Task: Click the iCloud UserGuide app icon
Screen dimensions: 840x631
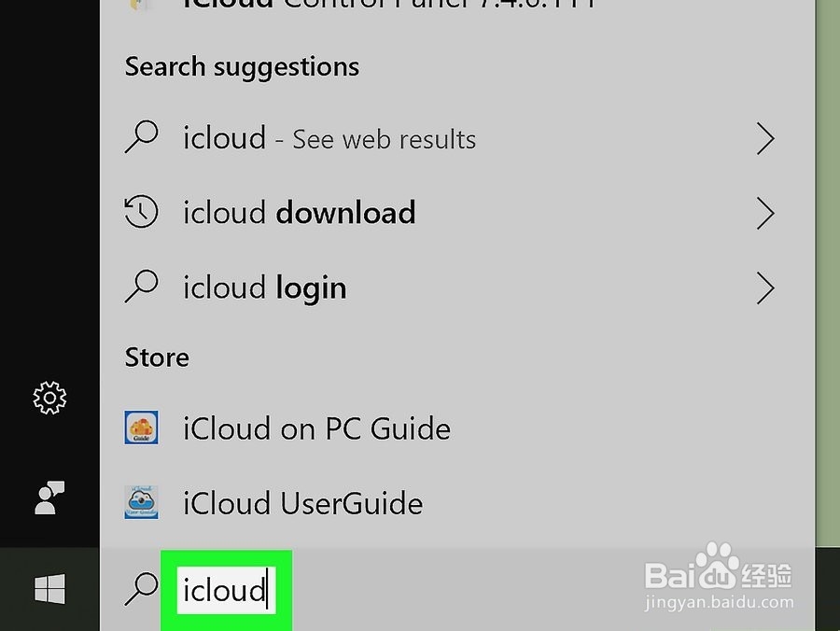Action: point(141,503)
